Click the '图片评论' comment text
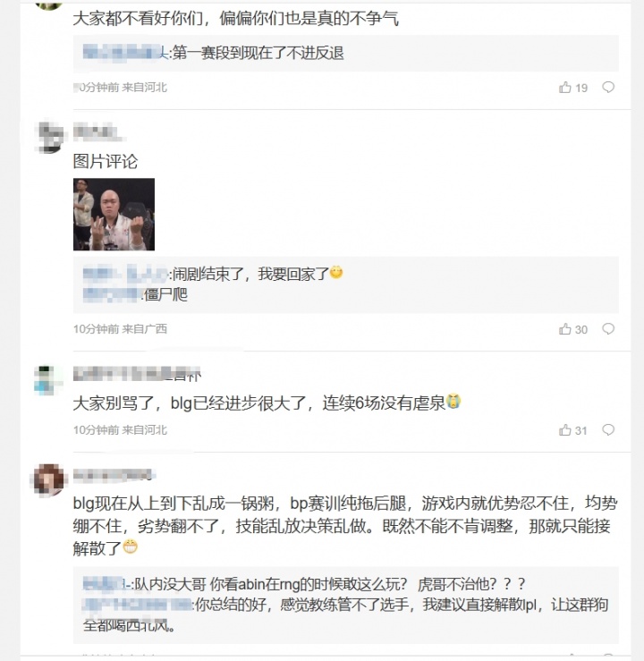This screenshot has width=644, height=661. pyautogui.click(x=106, y=162)
